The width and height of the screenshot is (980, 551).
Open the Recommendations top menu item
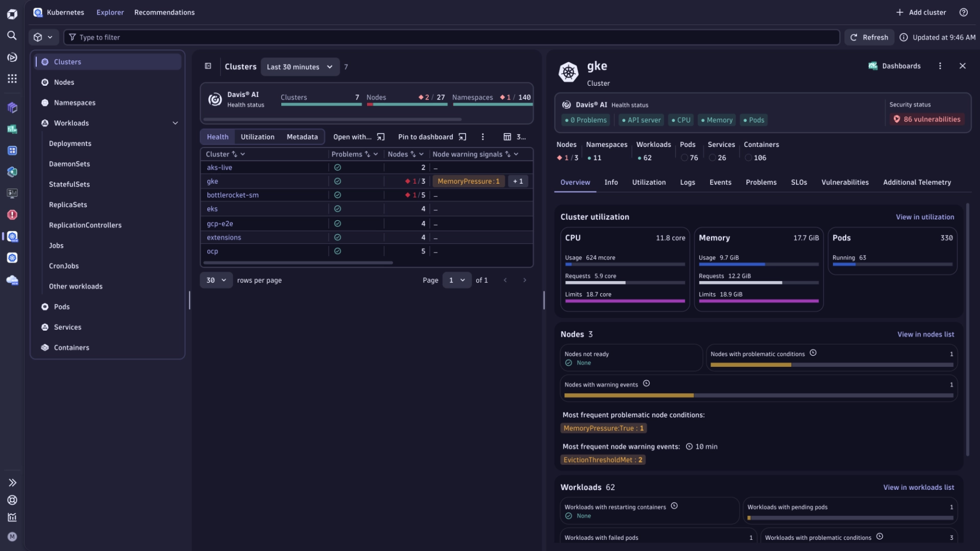click(164, 12)
